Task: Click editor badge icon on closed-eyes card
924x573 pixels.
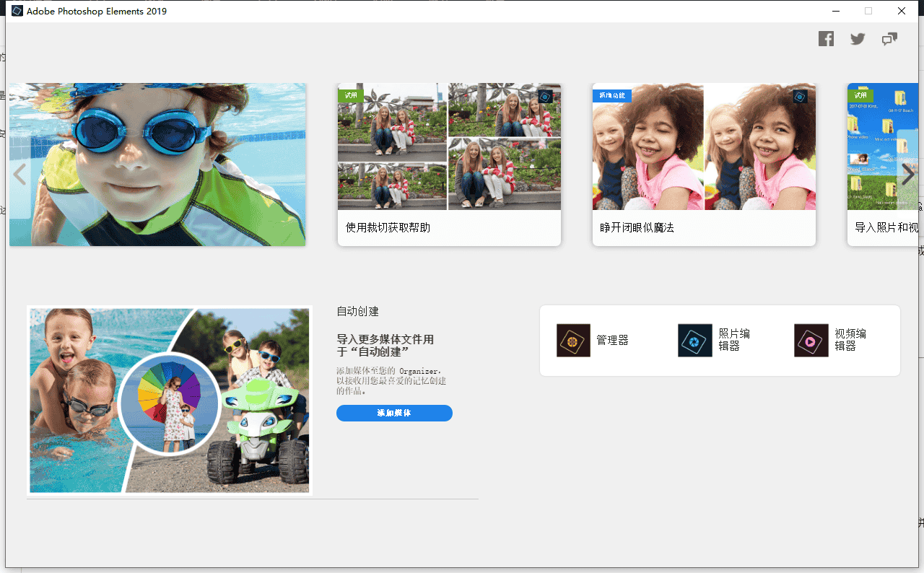Action: 800,97
